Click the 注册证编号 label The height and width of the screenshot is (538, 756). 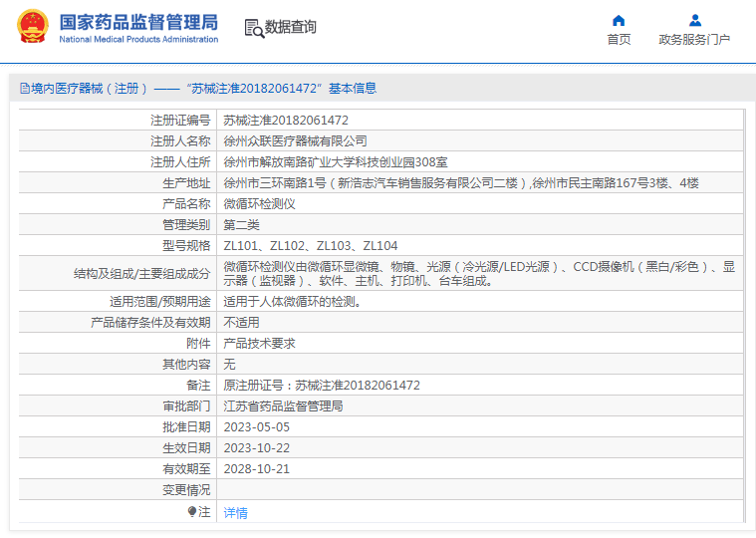pos(180,120)
